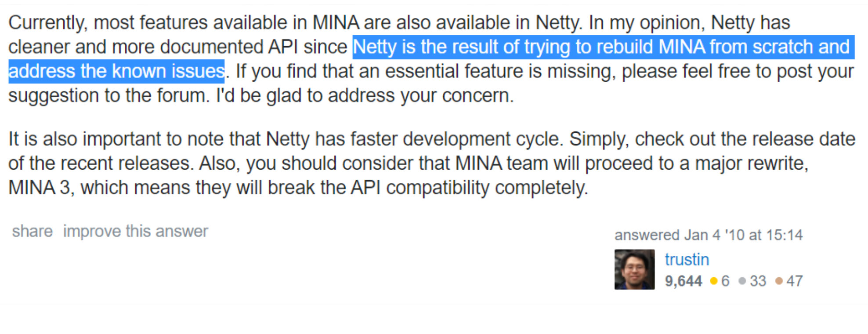Click the gold badge dot icon
Screen dimensions: 868x334
pos(714,281)
